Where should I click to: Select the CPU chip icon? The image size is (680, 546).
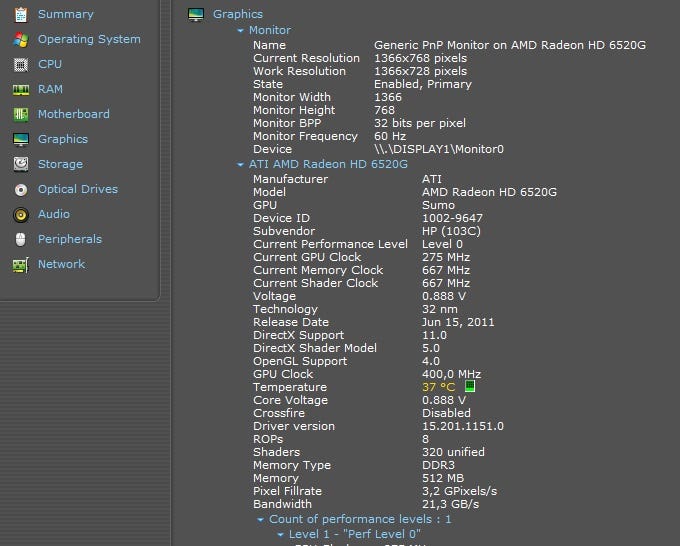(x=20, y=64)
